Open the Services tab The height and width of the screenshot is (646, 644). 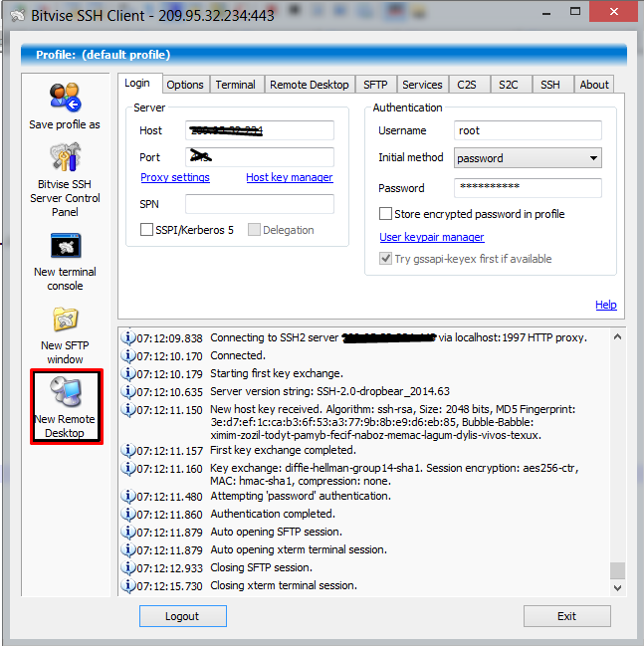(x=422, y=85)
